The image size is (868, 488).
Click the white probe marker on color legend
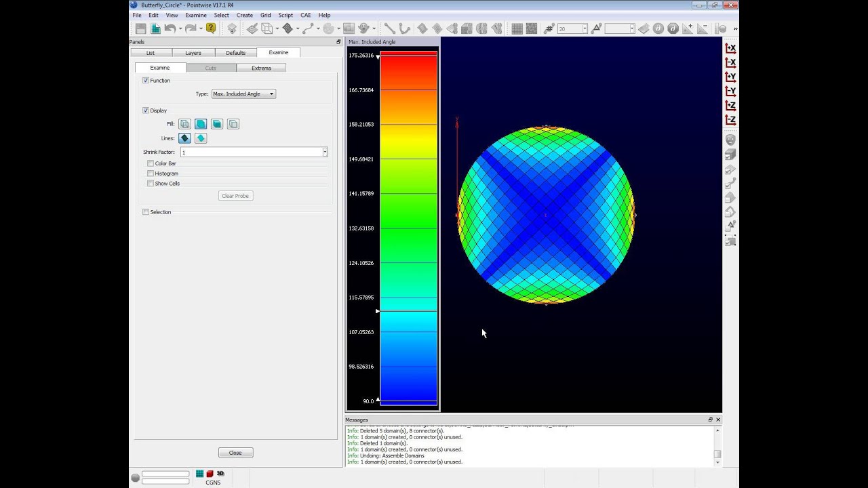[378, 311]
